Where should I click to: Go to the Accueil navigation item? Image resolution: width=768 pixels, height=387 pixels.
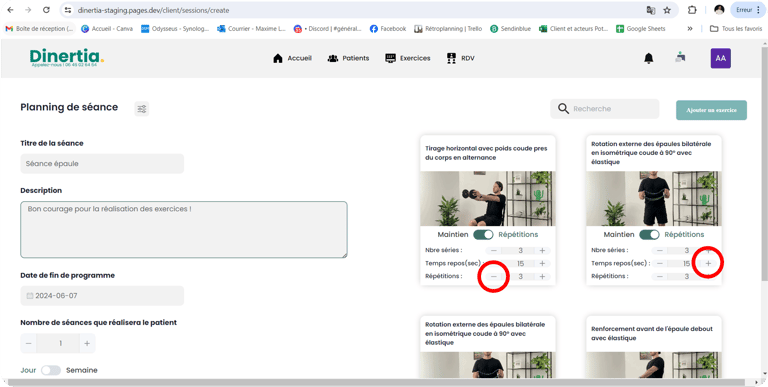click(x=292, y=58)
